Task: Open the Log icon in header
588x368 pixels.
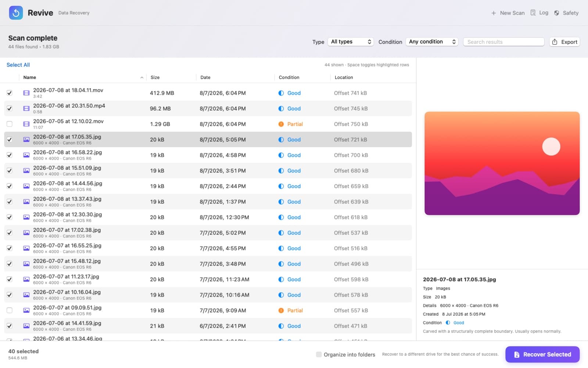Action: tap(533, 13)
